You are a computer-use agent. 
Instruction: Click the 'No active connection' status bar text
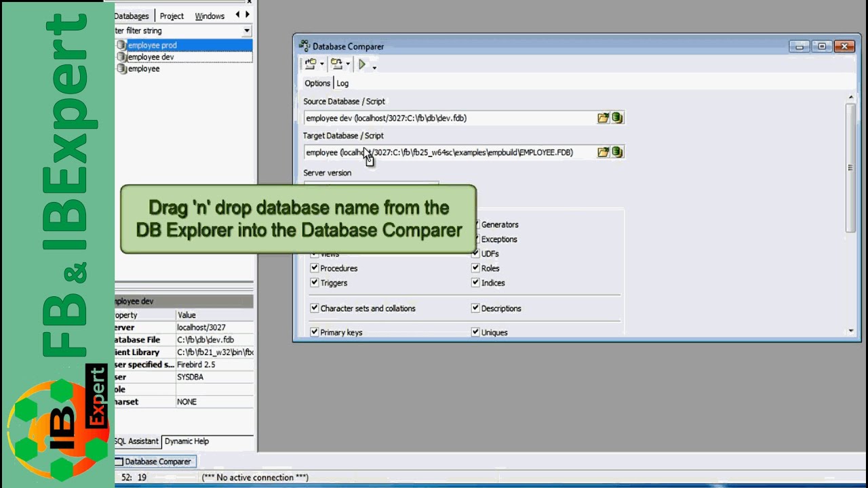tap(256, 478)
